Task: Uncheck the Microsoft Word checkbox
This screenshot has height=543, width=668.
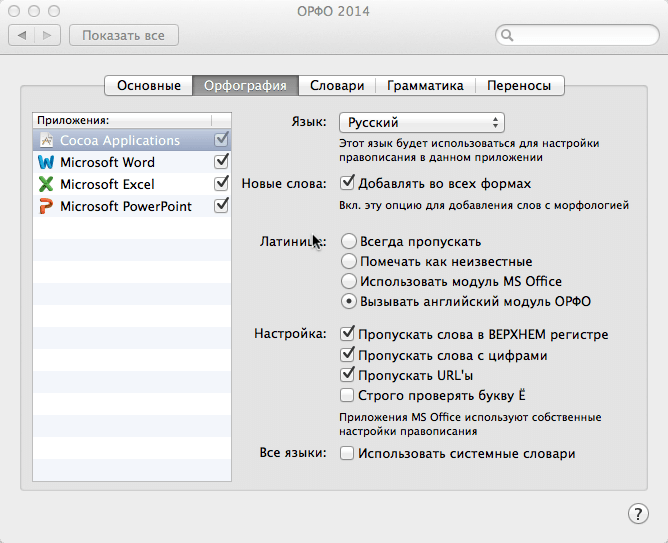Action: pyautogui.click(x=221, y=161)
